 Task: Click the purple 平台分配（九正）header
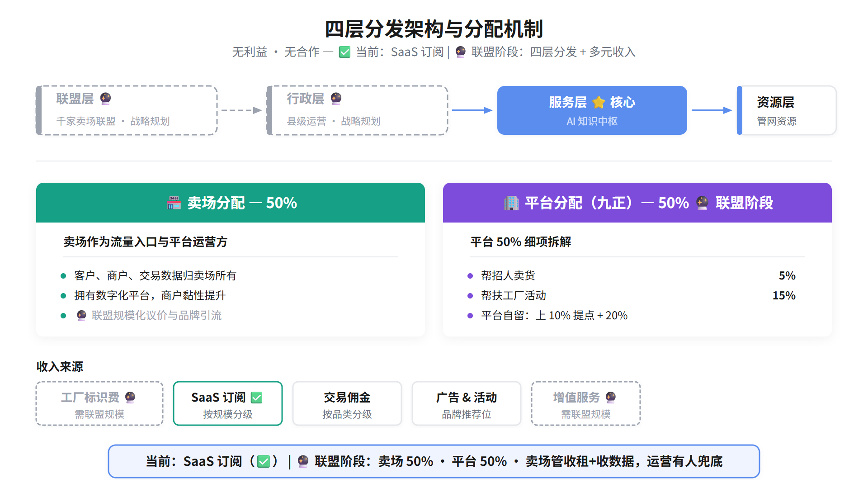(637, 203)
